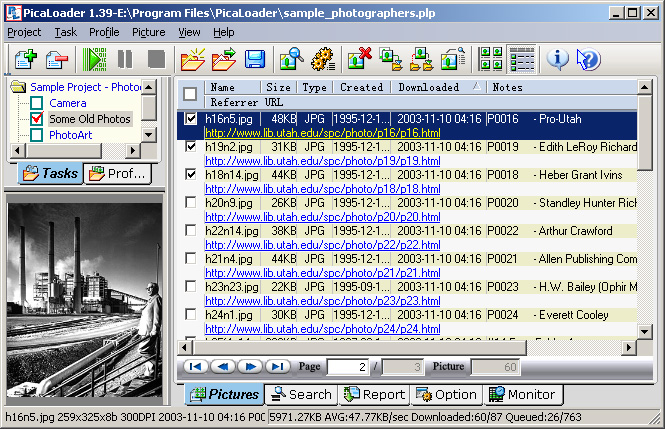
Task: Check the h24n1.jpg row checkbox
Action: click(x=191, y=314)
